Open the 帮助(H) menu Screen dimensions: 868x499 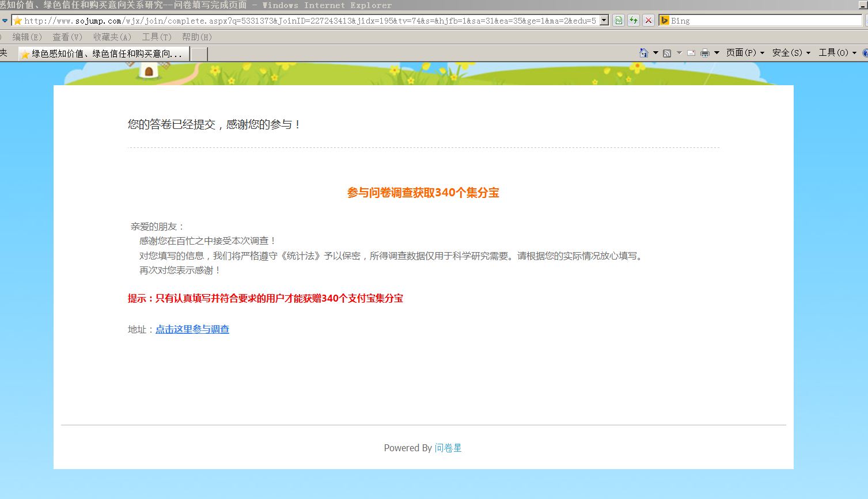pos(197,37)
